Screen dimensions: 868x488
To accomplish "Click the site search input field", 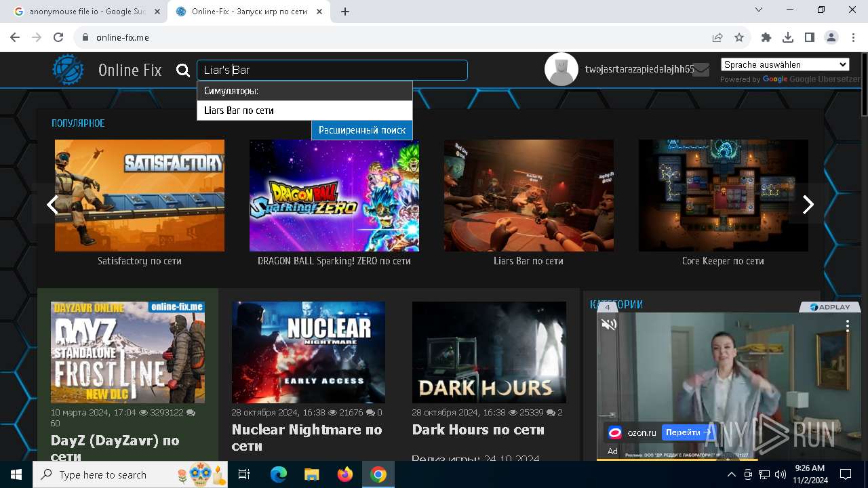I will pyautogui.click(x=332, y=70).
